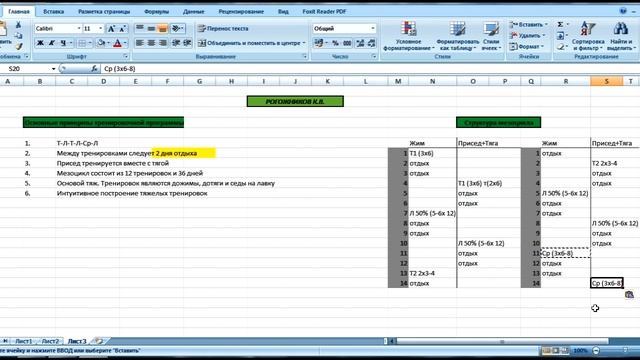Open Форматировать как таблицу menu
This screenshot has width=640, height=360.
pos(458,36)
